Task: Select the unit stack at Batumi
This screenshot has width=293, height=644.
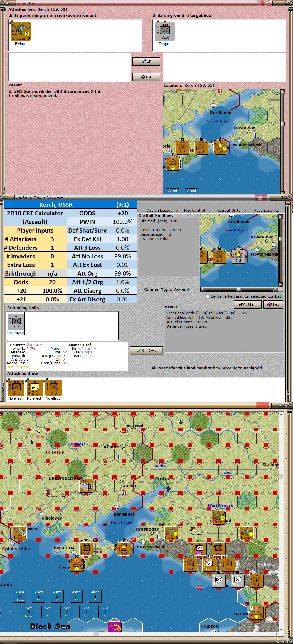Action: [x=257, y=612]
